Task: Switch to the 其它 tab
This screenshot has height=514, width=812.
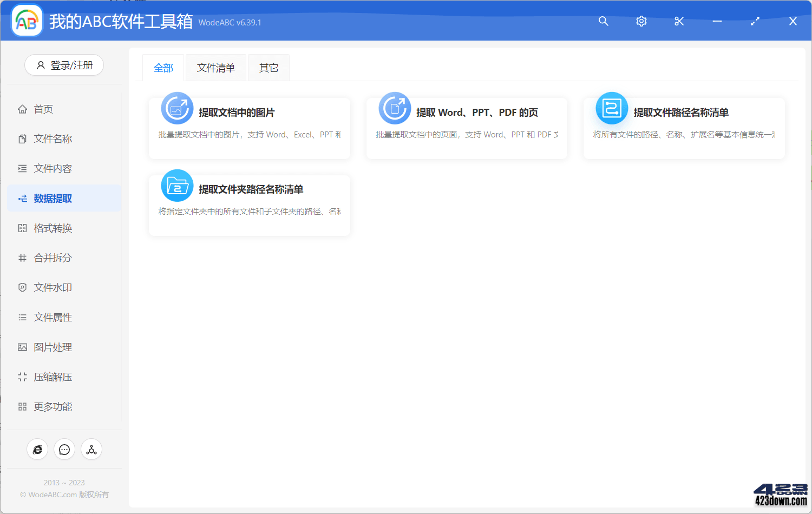Action: pos(268,67)
